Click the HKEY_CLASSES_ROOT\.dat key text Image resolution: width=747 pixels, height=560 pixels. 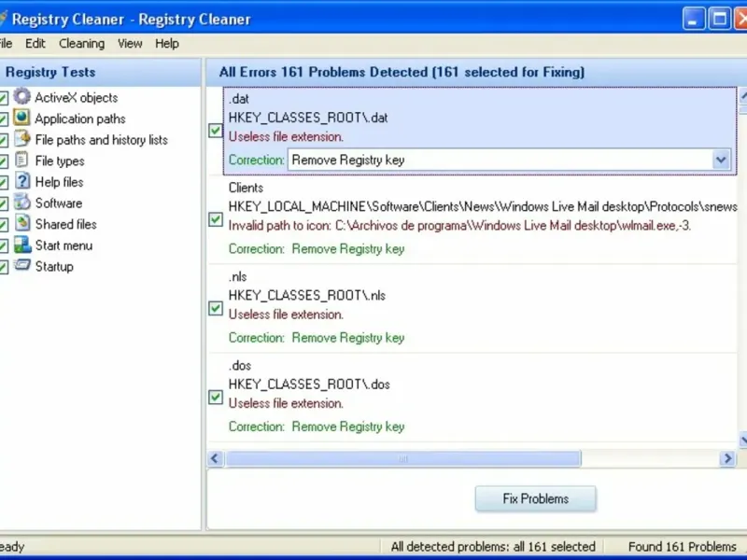point(308,118)
